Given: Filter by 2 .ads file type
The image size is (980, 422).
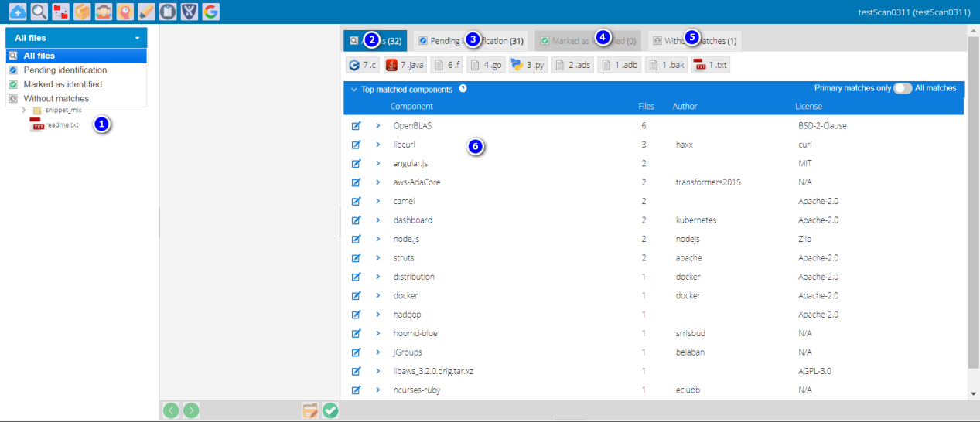Looking at the screenshot, I should coord(572,65).
